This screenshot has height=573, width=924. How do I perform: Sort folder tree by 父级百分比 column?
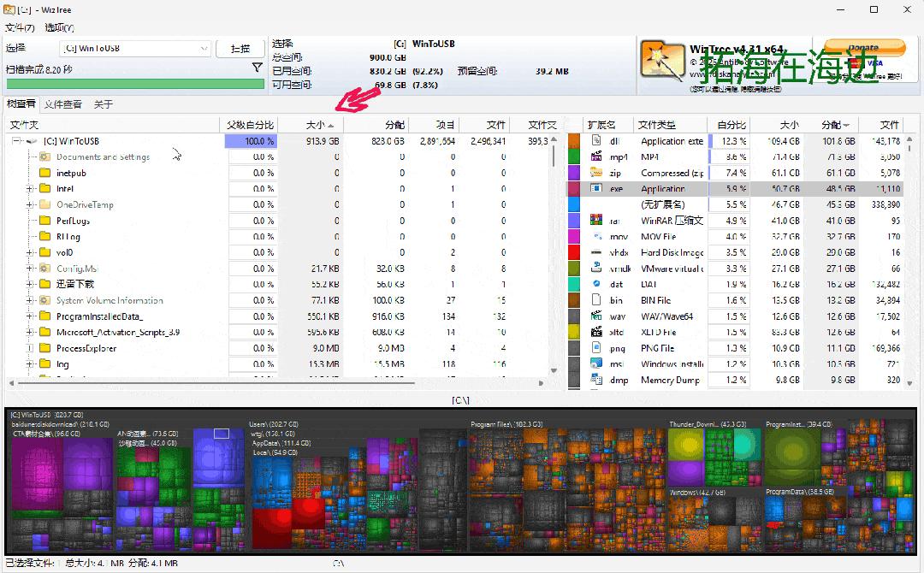[x=250, y=125]
